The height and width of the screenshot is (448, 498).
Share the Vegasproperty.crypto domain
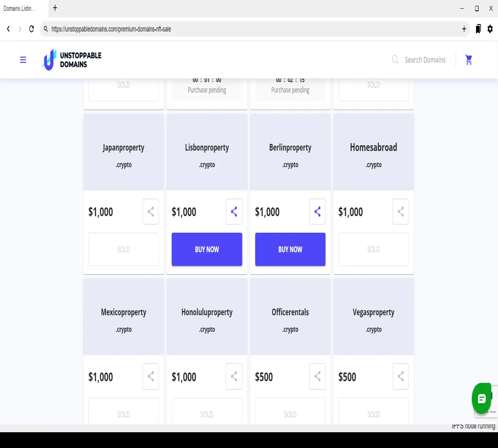point(401,376)
